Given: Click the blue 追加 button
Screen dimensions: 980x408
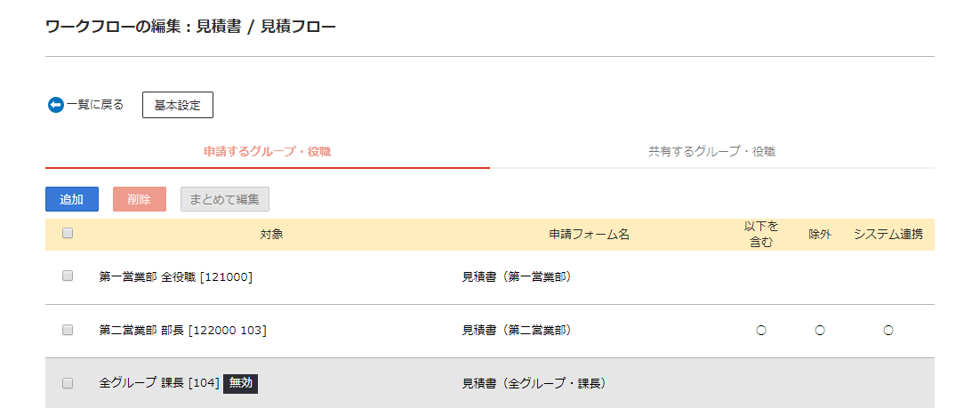Looking at the screenshot, I should click(72, 199).
